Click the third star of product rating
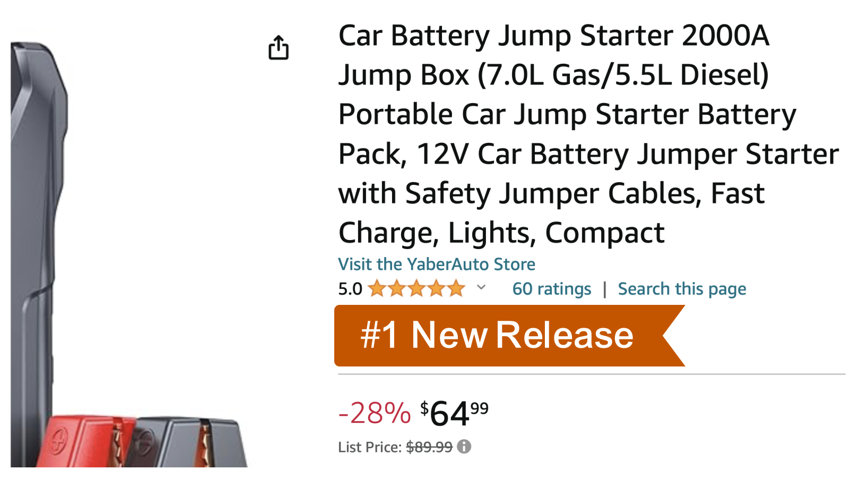The image size is (868, 478). tap(418, 288)
